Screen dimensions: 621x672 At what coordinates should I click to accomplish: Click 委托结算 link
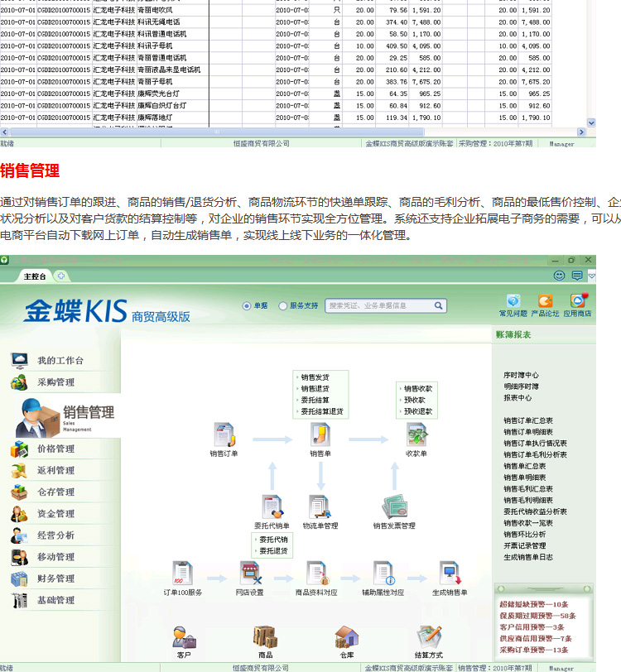(x=315, y=400)
